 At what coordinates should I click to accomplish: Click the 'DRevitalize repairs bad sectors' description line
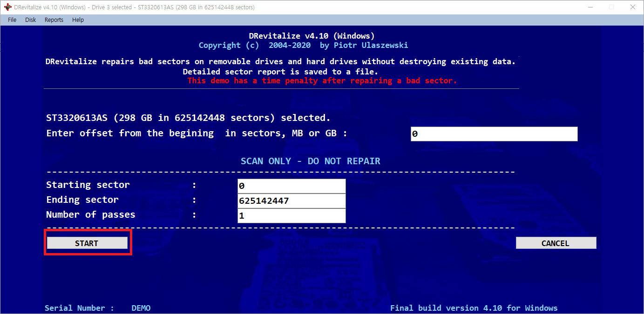[280, 61]
